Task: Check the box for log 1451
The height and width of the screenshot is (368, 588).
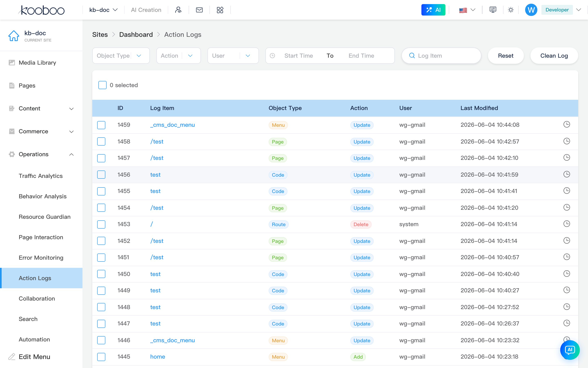Action: pos(101,257)
